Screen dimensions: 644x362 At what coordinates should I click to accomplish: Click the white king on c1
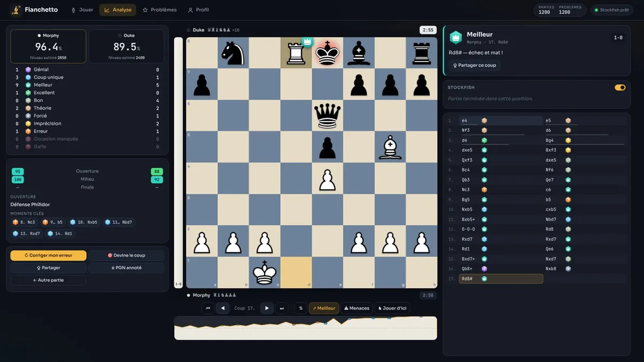pyautogui.click(x=265, y=272)
